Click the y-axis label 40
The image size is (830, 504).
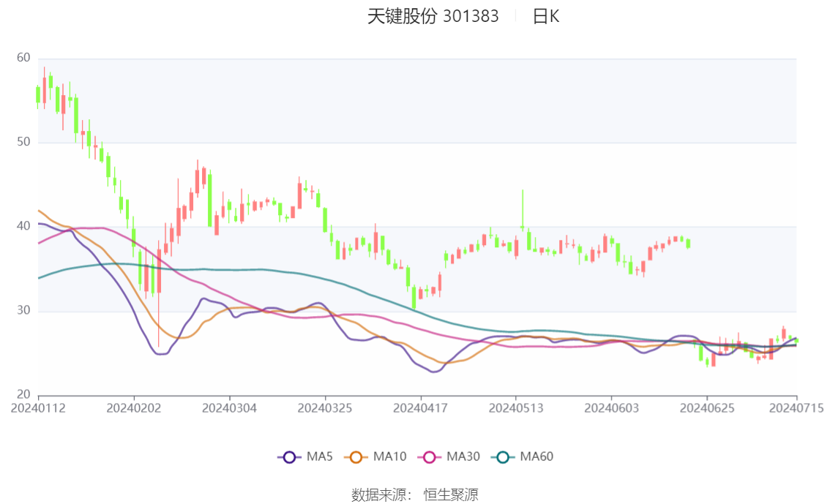click(x=23, y=226)
